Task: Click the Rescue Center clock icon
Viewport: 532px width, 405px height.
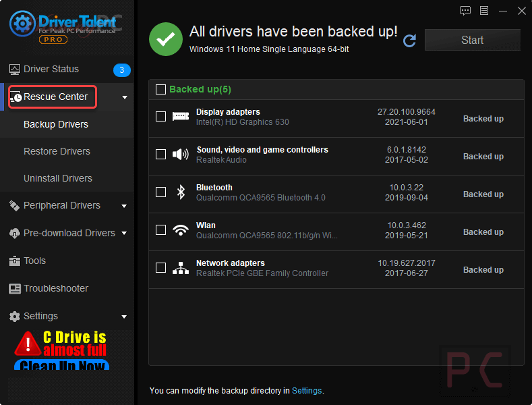Action: point(16,97)
